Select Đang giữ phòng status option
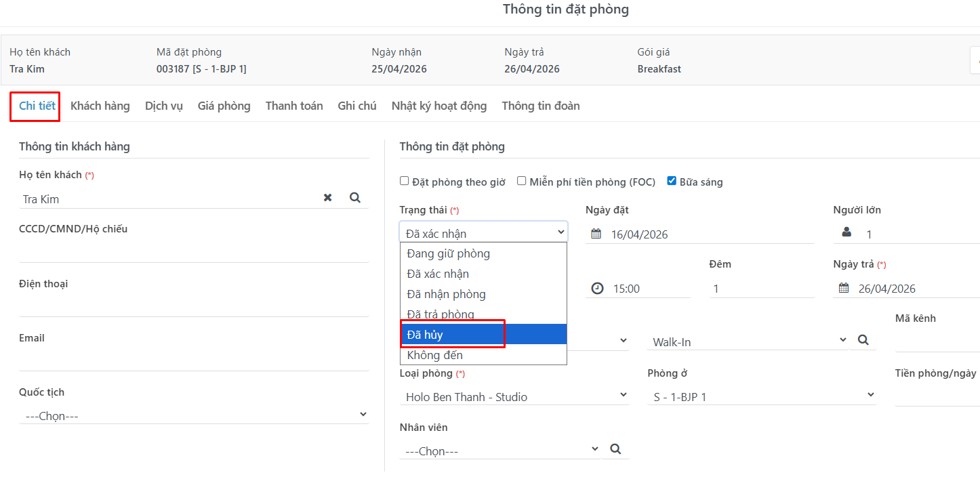Image resolution: width=980 pixels, height=479 pixels. pos(483,253)
